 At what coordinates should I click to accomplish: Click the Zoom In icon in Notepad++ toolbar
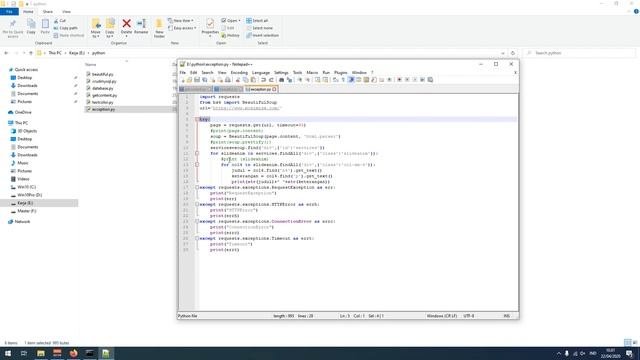[300, 80]
